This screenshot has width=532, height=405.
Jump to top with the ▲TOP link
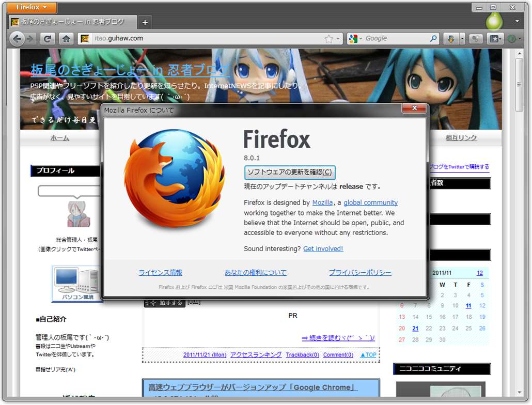(368, 355)
